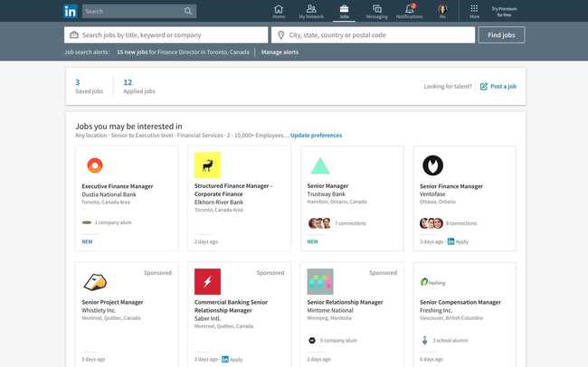Viewport: 588px width, 367px height.
Task: View connection avatars on Trustway Bank card
Action: pos(319,223)
